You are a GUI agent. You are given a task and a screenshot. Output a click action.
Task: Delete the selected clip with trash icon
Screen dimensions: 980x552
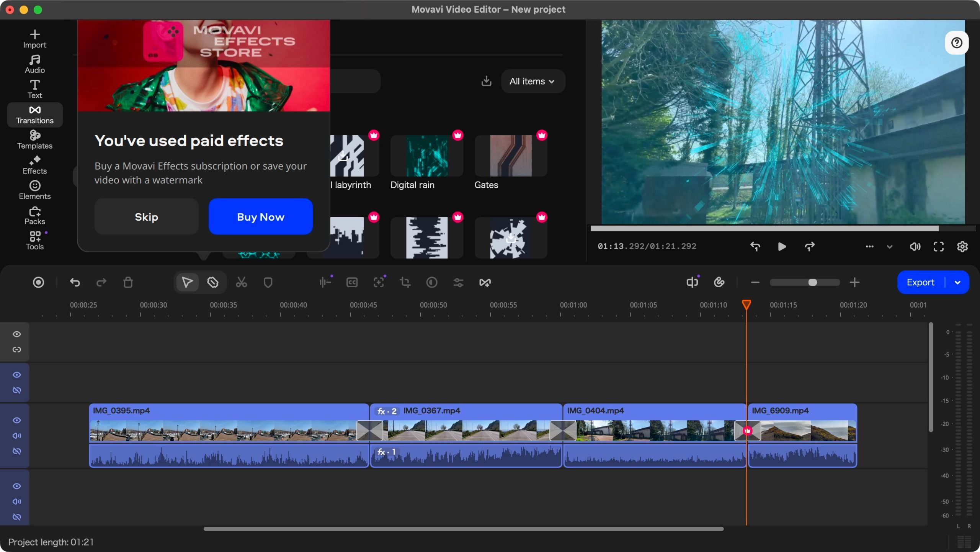coord(128,283)
